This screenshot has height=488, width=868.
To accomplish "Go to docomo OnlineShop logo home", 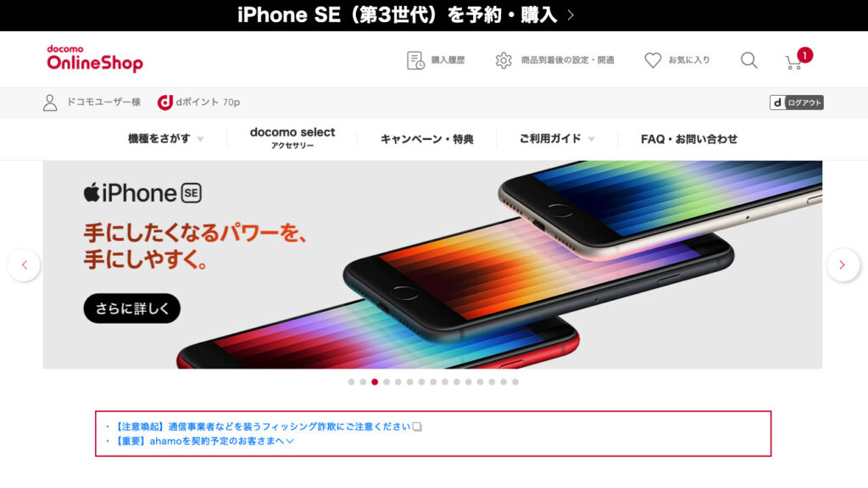I will coord(95,58).
